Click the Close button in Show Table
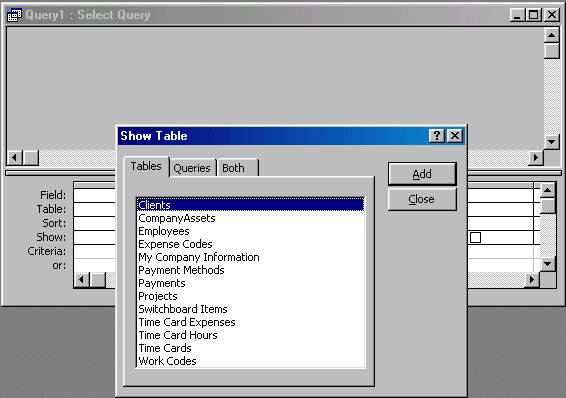This screenshot has height=398, width=566. tap(422, 199)
